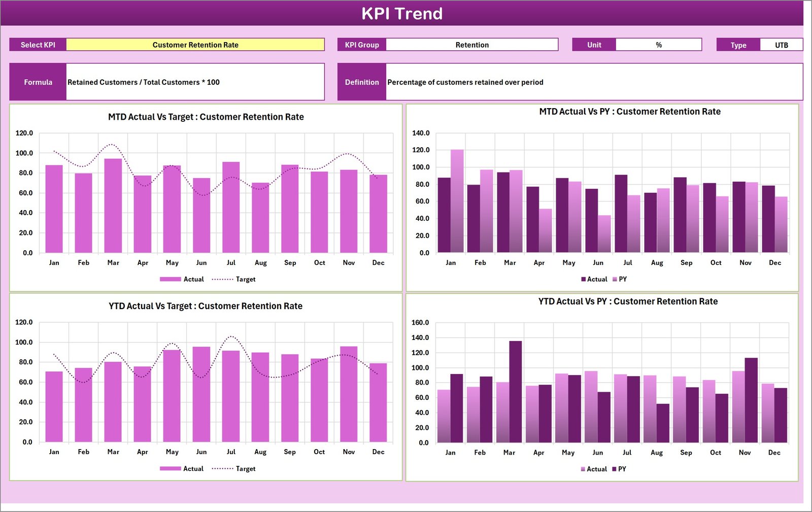Click the Definition text box
This screenshot has height=512, width=812.
(594, 82)
